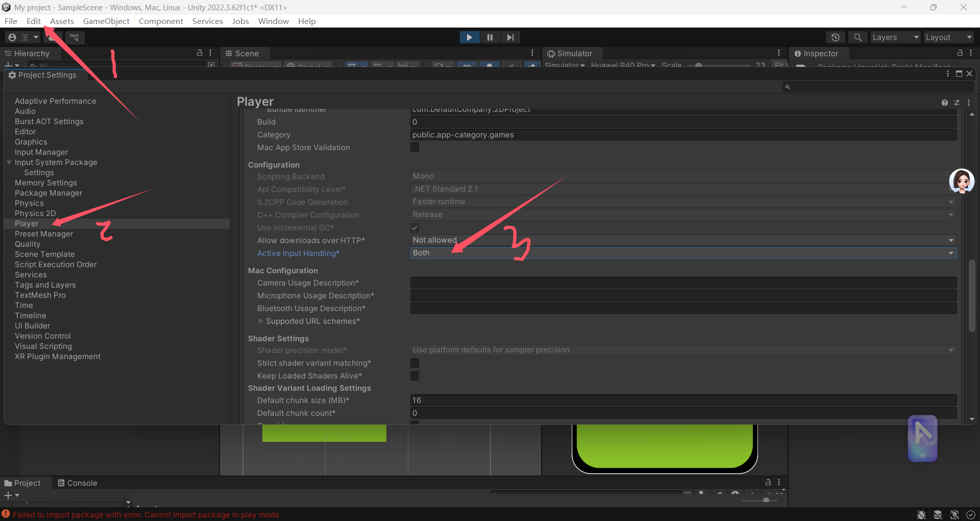Click the cache server stack icon in status bar

click(x=938, y=515)
